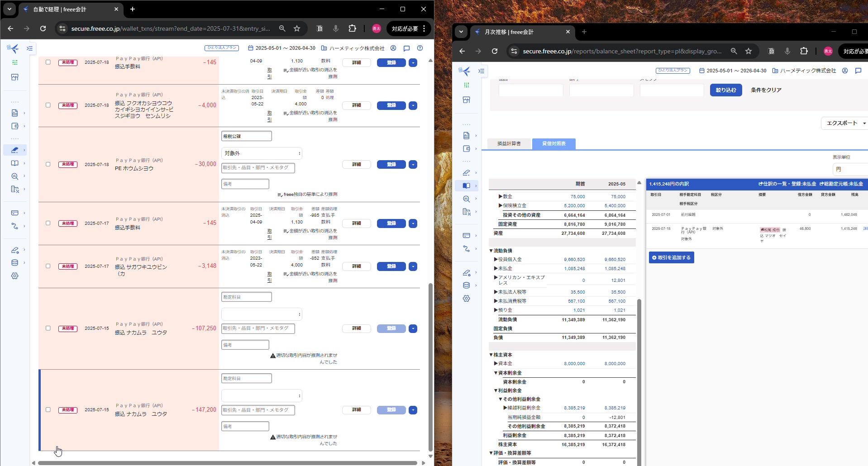Open the 対象外 tax category dropdown
This screenshot has width=868, height=466.
tap(262, 153)
